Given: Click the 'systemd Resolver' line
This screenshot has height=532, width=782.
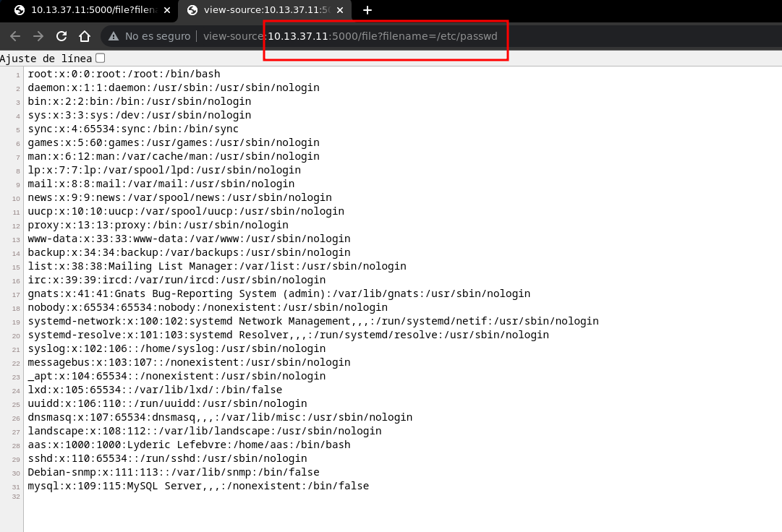Looking at the screenshot, I should [x=288, y=335].
